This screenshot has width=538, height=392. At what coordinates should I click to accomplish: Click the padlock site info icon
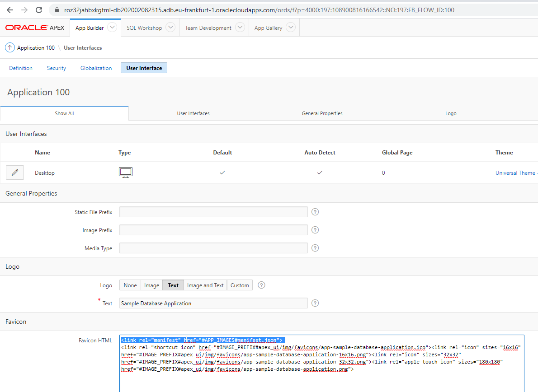tap(57, 10)
